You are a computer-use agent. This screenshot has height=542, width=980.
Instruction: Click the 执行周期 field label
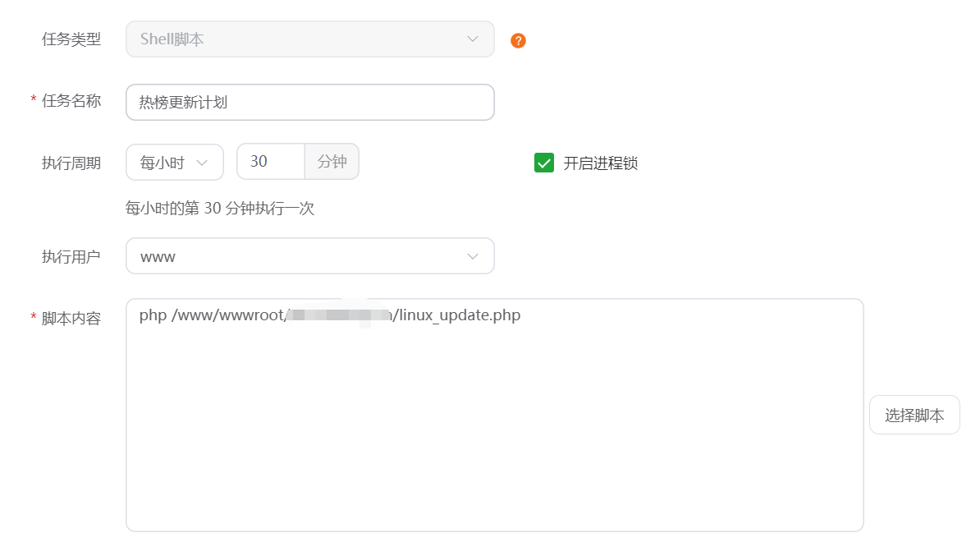(x=71, y=163)
